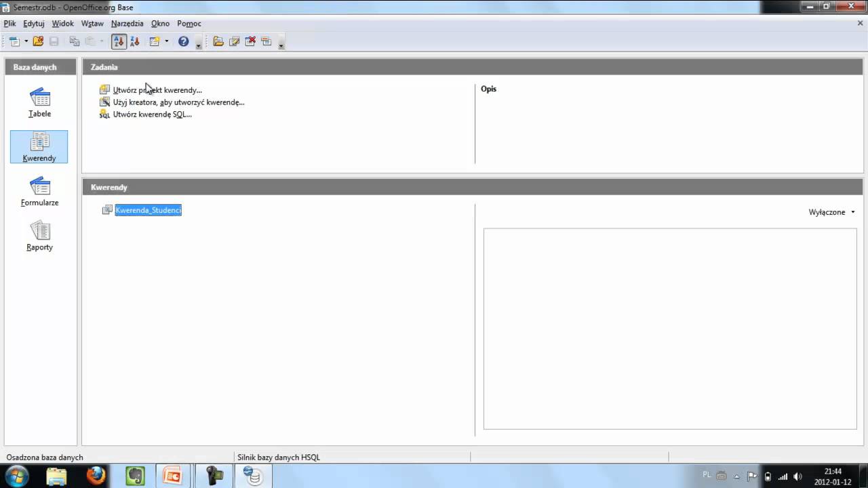
Task: Open the Wstaw menu
Action: 92,23
